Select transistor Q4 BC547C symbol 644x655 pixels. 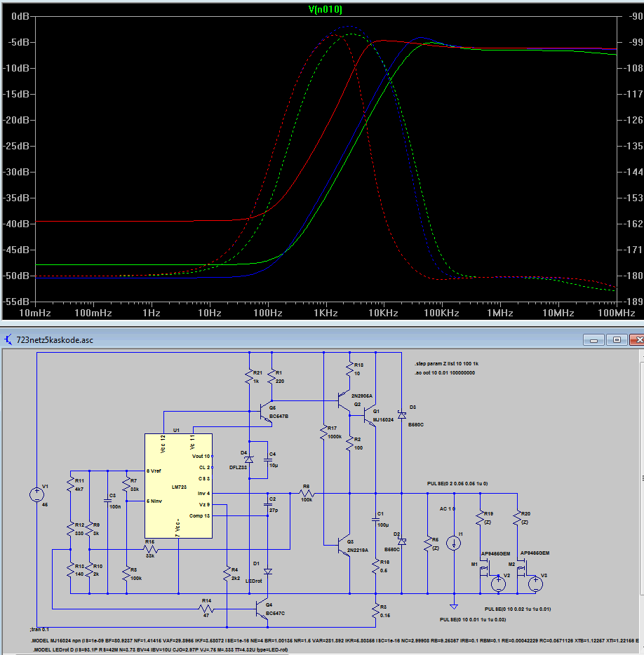262,609
